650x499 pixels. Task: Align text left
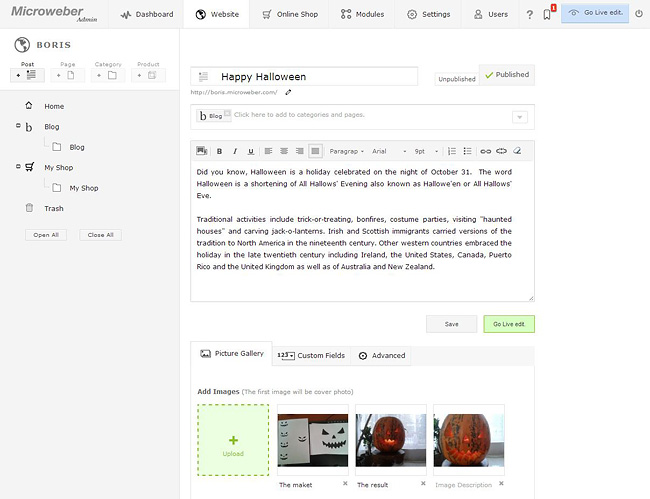coord(268,151)
